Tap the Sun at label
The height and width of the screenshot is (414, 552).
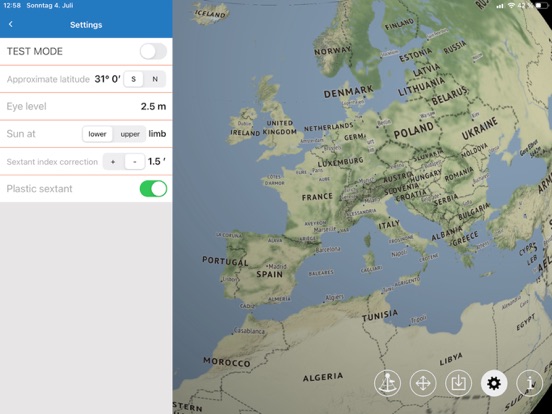click(21, 134)
